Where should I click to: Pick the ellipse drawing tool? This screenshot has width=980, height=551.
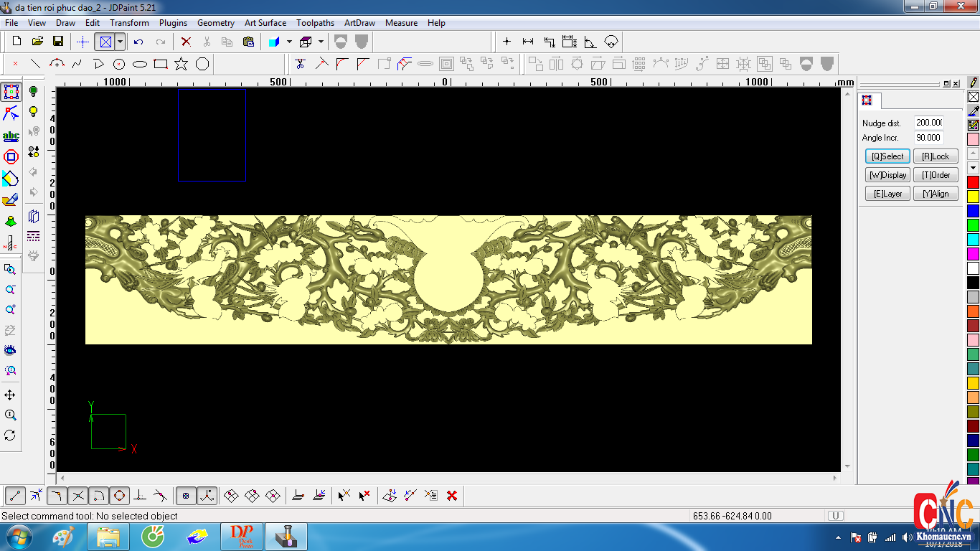(140, 64)
